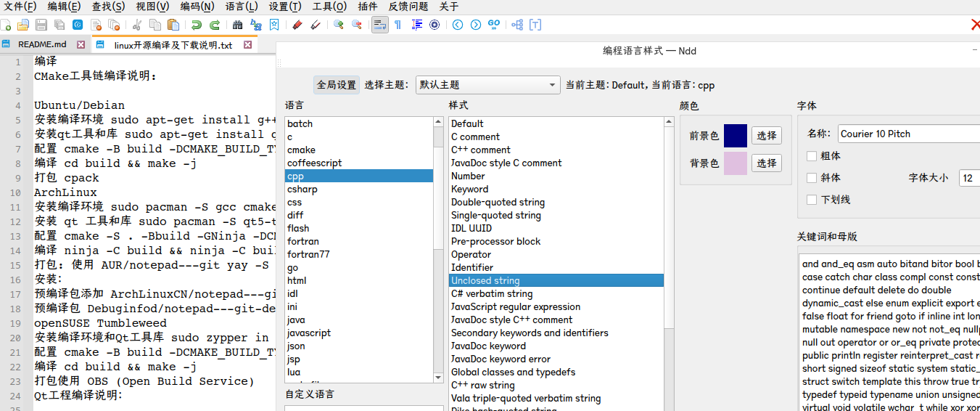Click the Zoom Out magnifier icon
Image resolution: width=980 pixels, height=411 pixels.
[356, 25]
